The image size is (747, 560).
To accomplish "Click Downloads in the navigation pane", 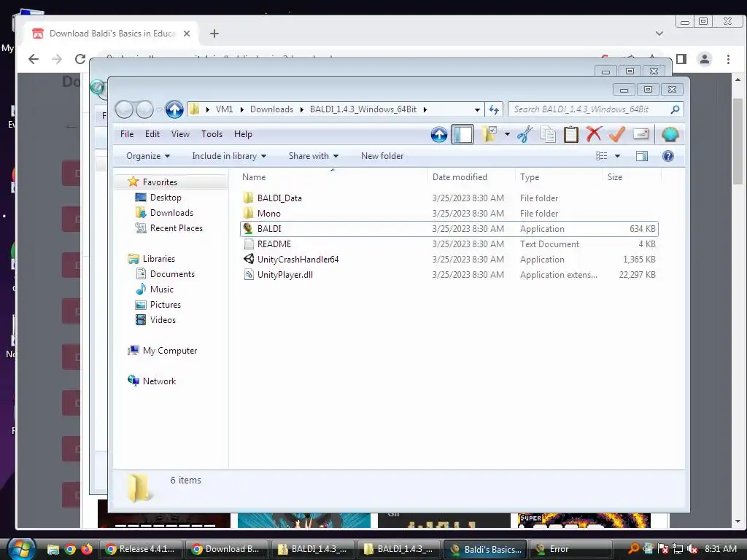I will point(171,213).
